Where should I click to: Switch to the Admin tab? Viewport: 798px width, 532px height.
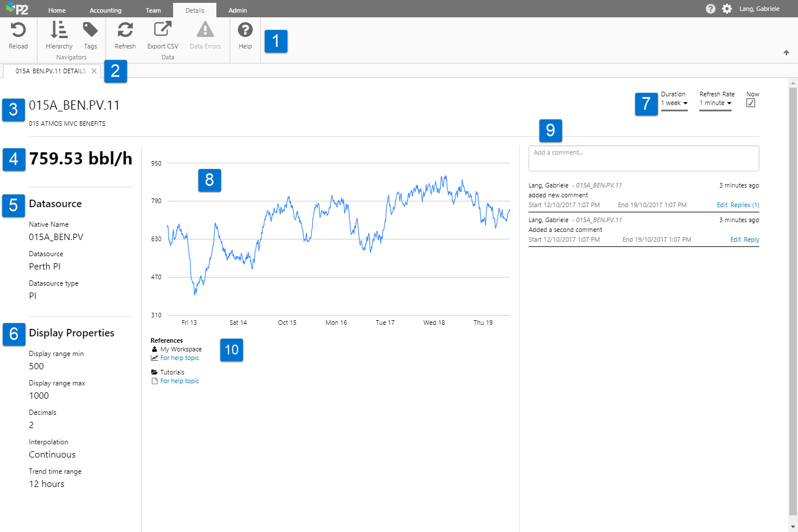237,10
